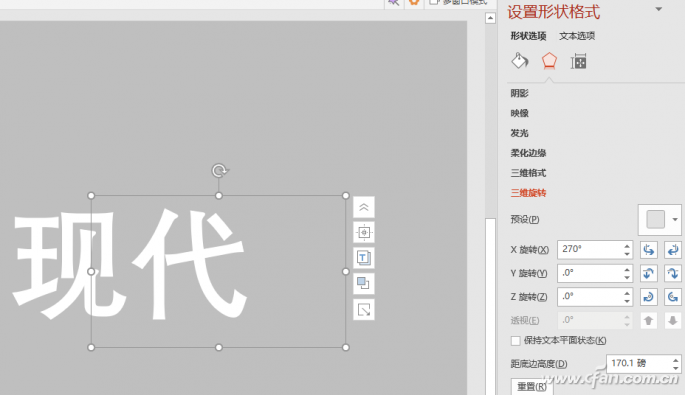Click the arrange layers icon in floating toolbar
The image size is (685, 395).
click(x=363, y=284)
